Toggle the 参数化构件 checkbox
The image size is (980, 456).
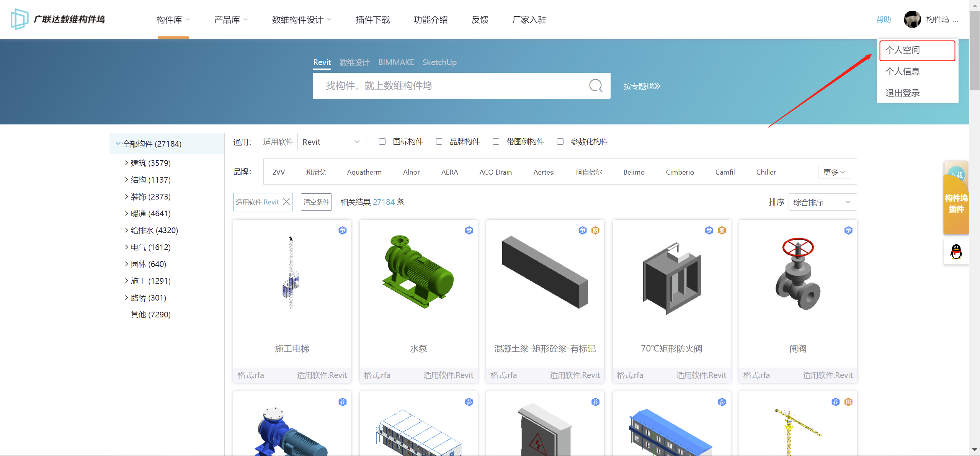560,142
